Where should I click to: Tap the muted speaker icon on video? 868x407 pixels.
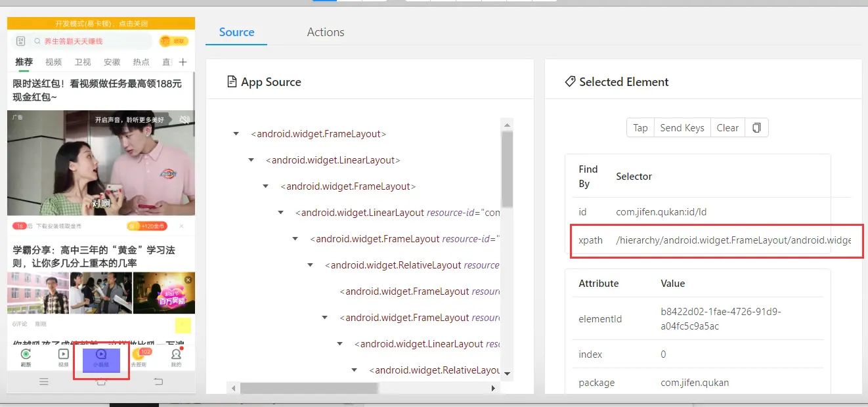(x=184, y=119)
